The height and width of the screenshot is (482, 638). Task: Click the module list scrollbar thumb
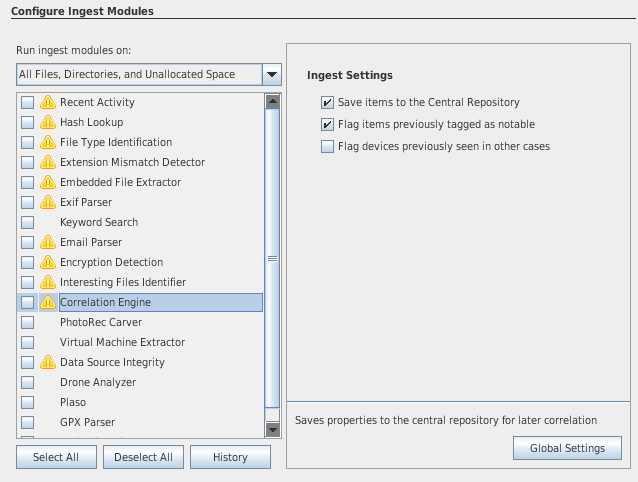(272, 258)
